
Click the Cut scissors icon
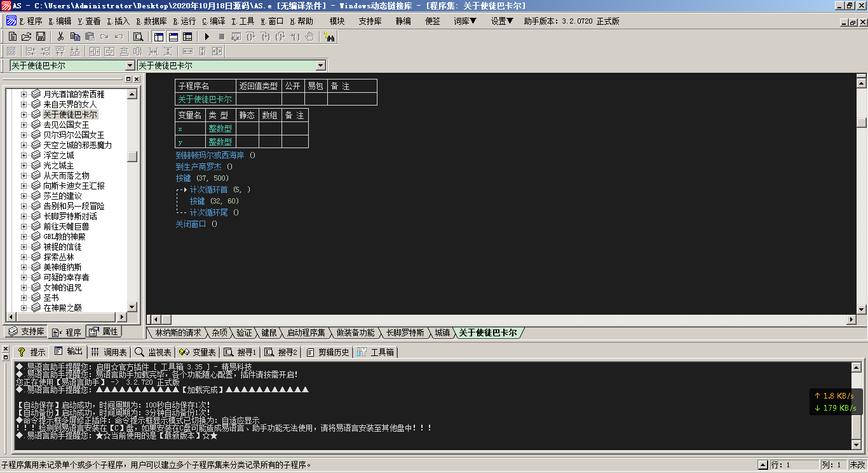click(x=60, y=37)
